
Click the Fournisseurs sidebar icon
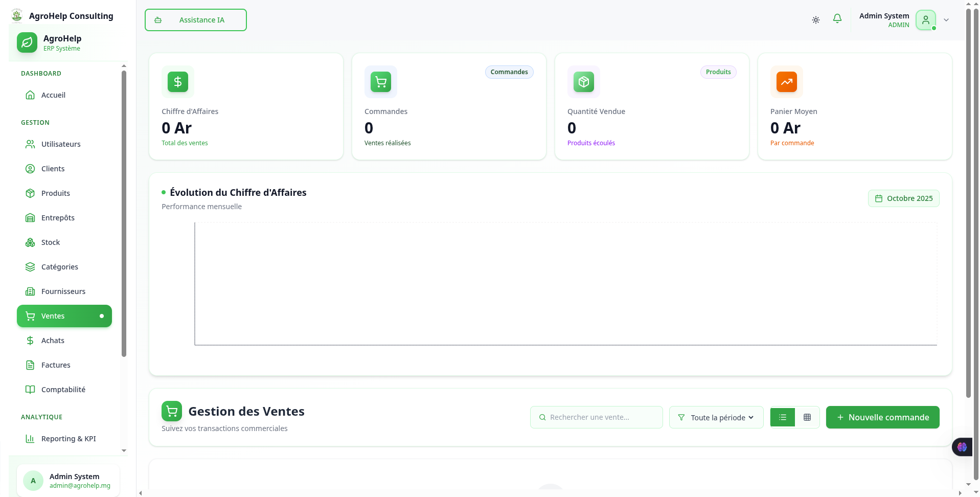pyautogui.click(x=31, y=291)
